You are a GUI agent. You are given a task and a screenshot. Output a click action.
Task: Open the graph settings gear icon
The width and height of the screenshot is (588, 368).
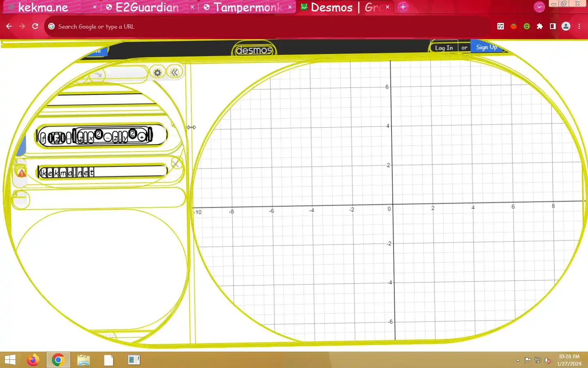157,73
